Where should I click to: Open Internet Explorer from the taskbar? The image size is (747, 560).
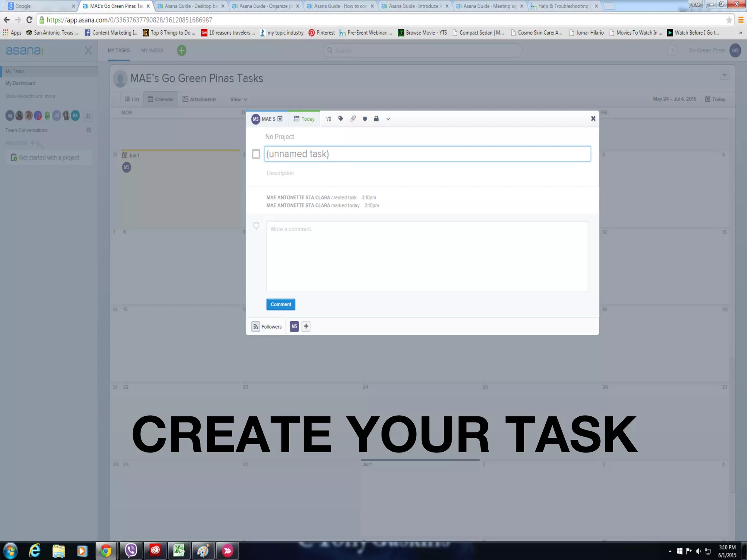[35, 551]
